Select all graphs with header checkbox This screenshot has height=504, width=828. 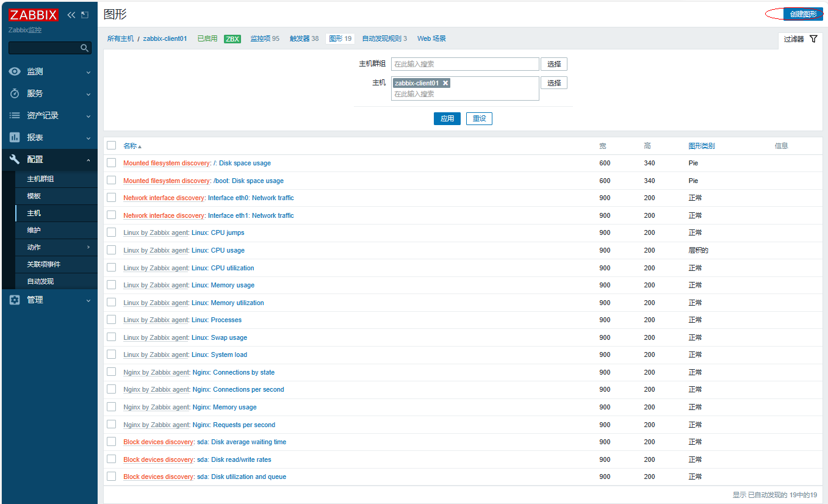point(111,145)
